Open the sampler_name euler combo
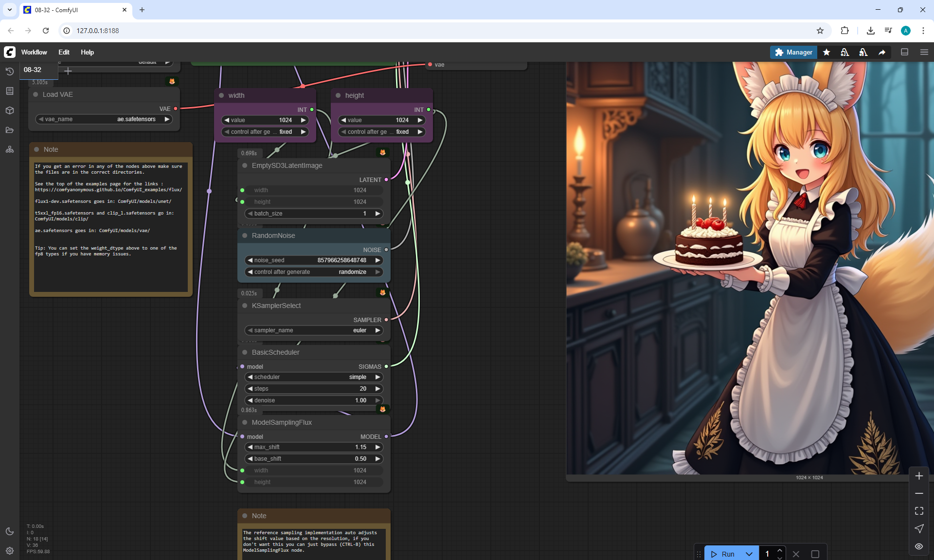Screen dimensions: 934x560 [x=313, y=330]
